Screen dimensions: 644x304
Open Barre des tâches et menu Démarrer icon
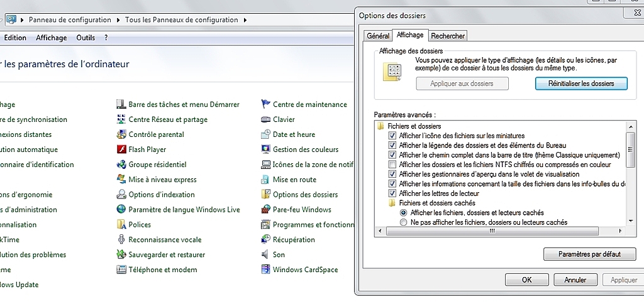click(121, 104)
